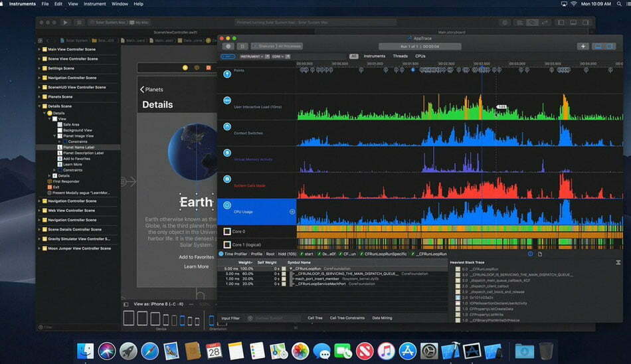Click the Xcode run button behind Instruments

click(65, 23)
